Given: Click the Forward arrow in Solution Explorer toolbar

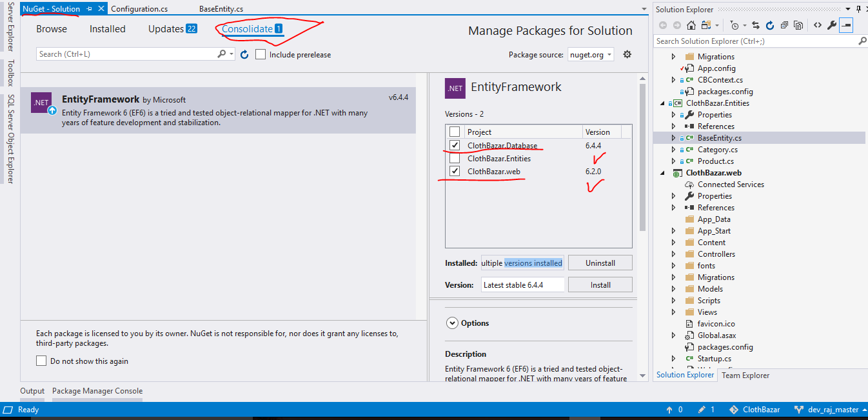Looking at the screenshot, I should click(676, 25).
